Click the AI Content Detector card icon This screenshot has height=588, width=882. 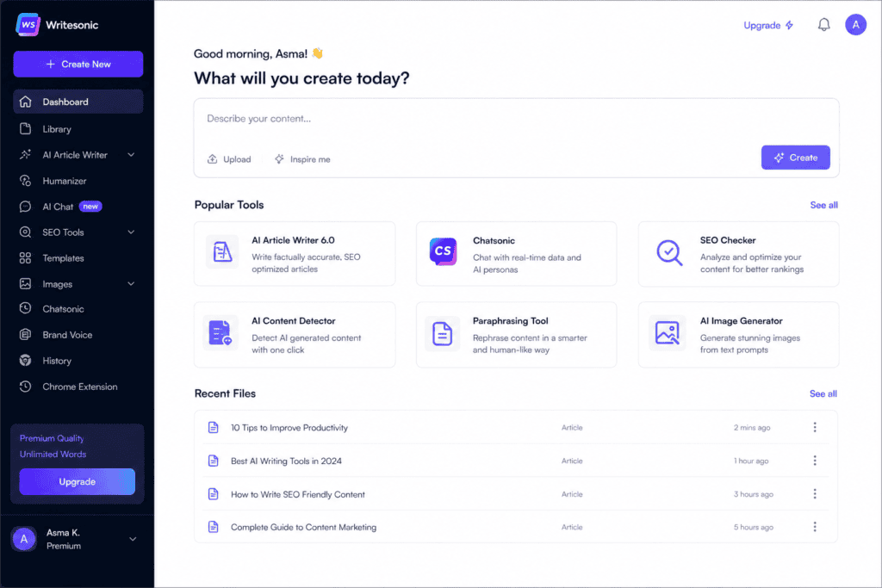pyautogui.click(x=220, y=333)
